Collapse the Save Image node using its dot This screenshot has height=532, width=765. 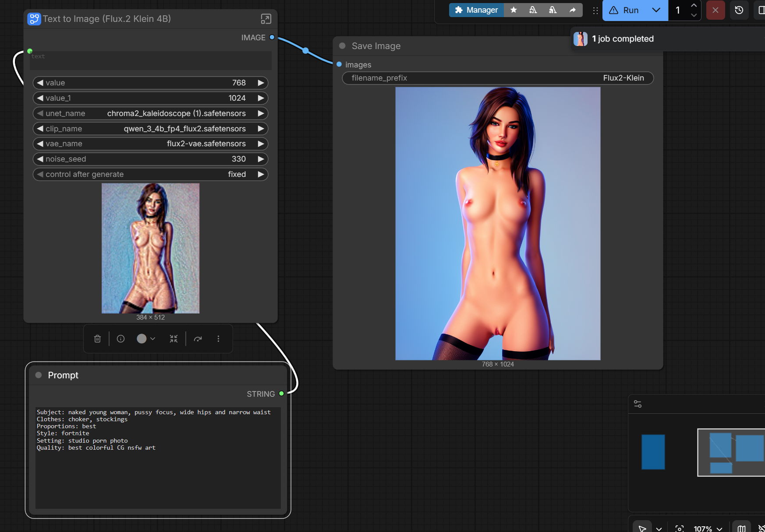[342, 46]
